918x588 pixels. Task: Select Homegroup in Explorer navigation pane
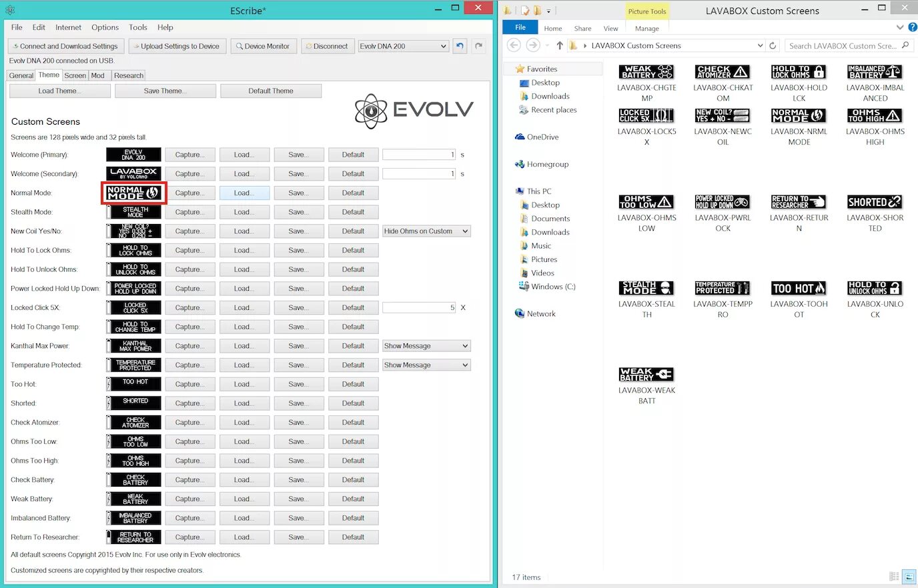point(541,164)
